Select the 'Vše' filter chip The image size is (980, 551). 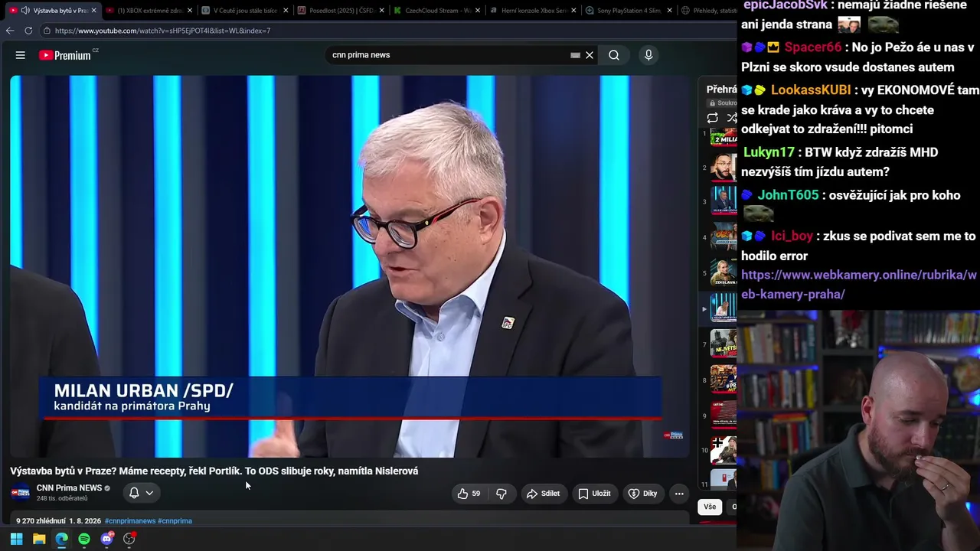tap(710, 507)
